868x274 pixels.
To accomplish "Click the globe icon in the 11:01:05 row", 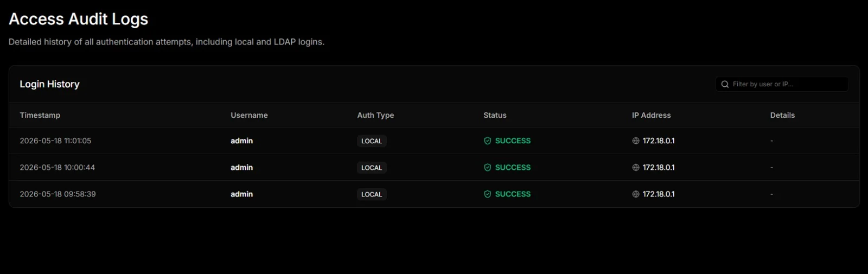I will (636, 141).
